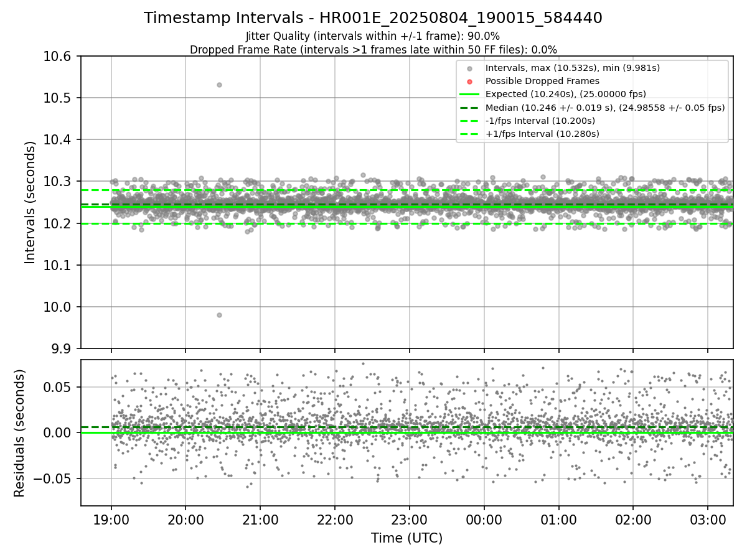Viewport: 747px width, 560px height.
Task: Select legend entry +1/fps Interval (10.280s)
Action: point(542,134)
